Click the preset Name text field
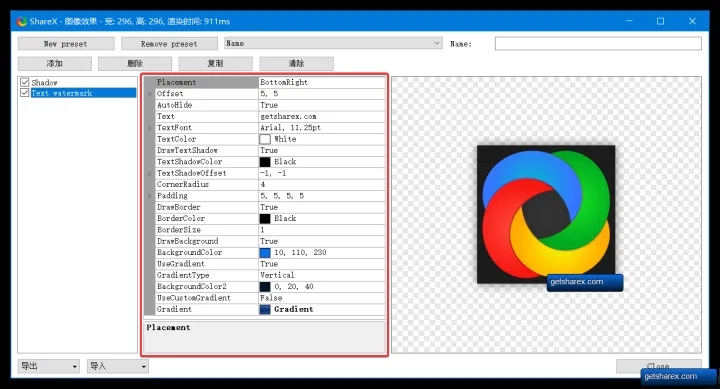Viewport: 720px width, 389px height. tap(598, 44)
